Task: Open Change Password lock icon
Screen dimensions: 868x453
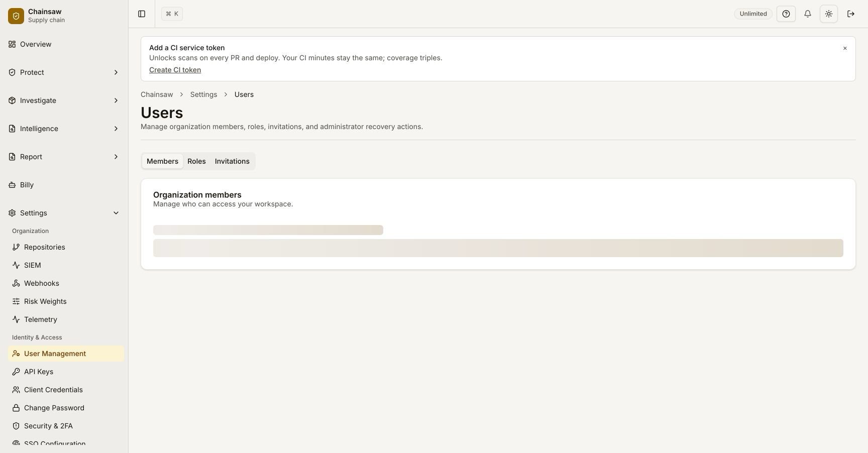Action: tap(16, 408)
